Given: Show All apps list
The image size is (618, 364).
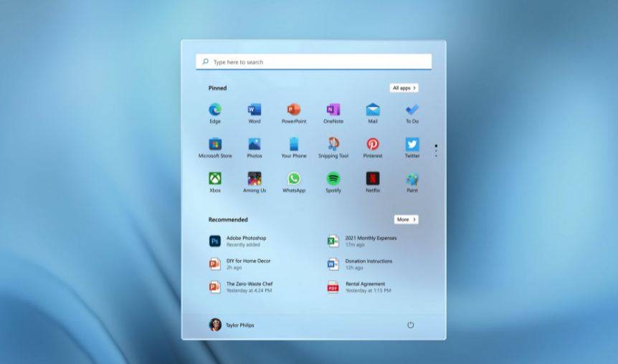Looking at the screenshot, I should click(x=404, y=88).
